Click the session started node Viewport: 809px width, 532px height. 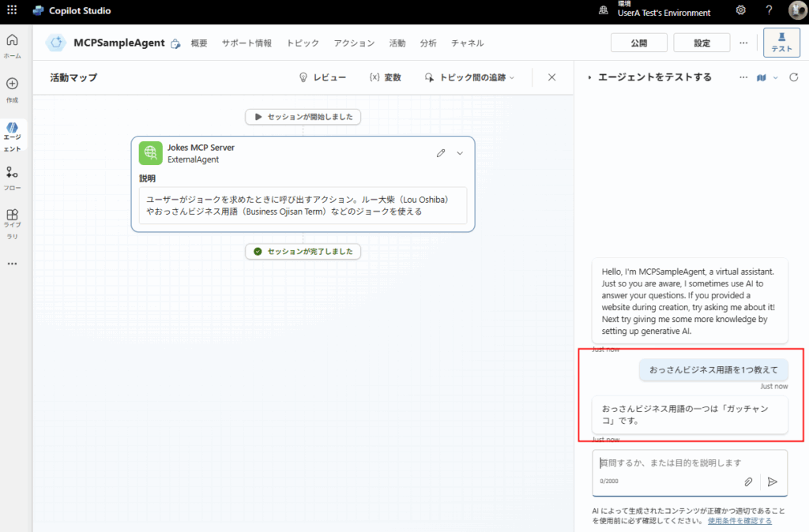303,117
